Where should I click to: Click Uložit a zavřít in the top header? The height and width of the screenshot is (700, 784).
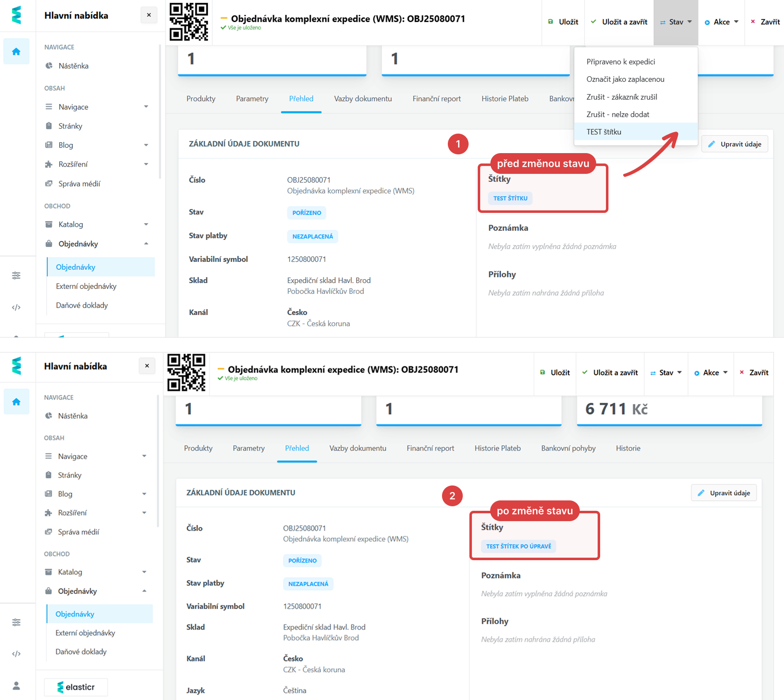[x=619, y=22]
